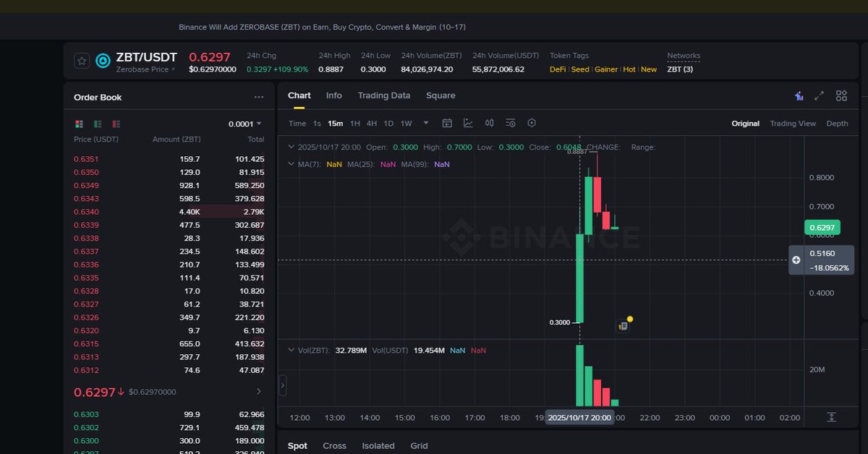Click the grid layout icon near chart top right
Viewport: 868px width, 454px height.
point(841,95)
